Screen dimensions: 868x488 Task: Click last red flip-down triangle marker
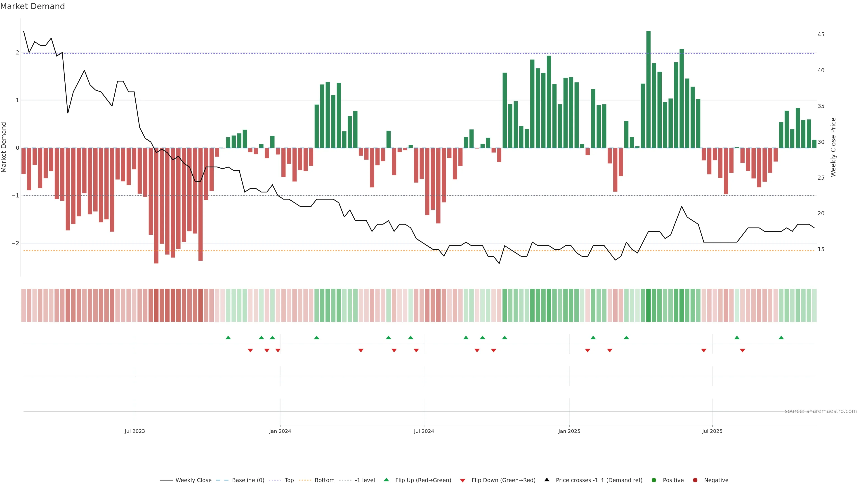click(x=742, y=351)
